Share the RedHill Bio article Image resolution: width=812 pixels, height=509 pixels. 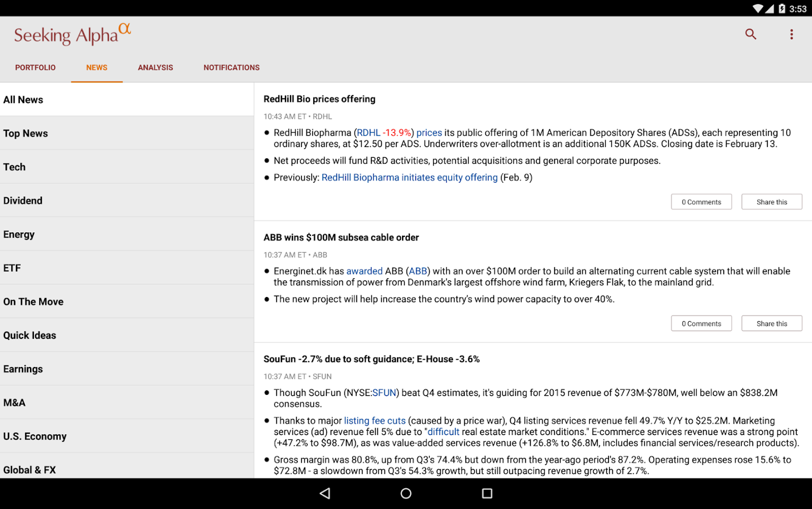coord(772,202)
